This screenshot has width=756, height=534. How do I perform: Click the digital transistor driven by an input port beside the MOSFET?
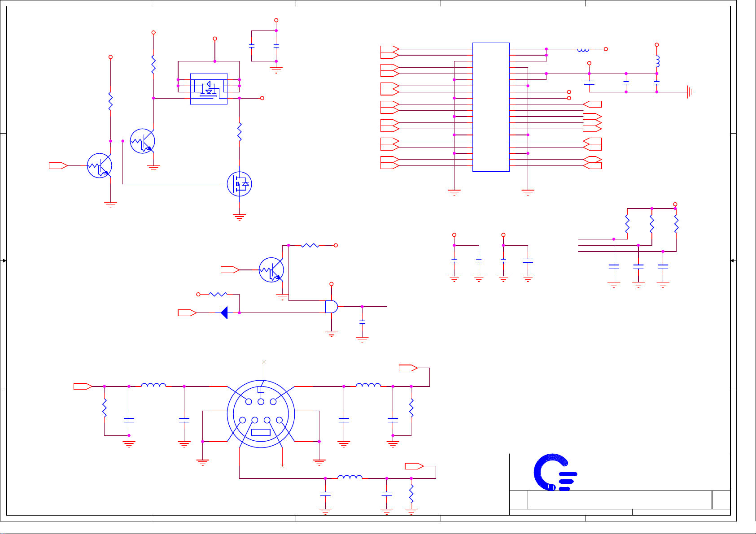[99, 165]
